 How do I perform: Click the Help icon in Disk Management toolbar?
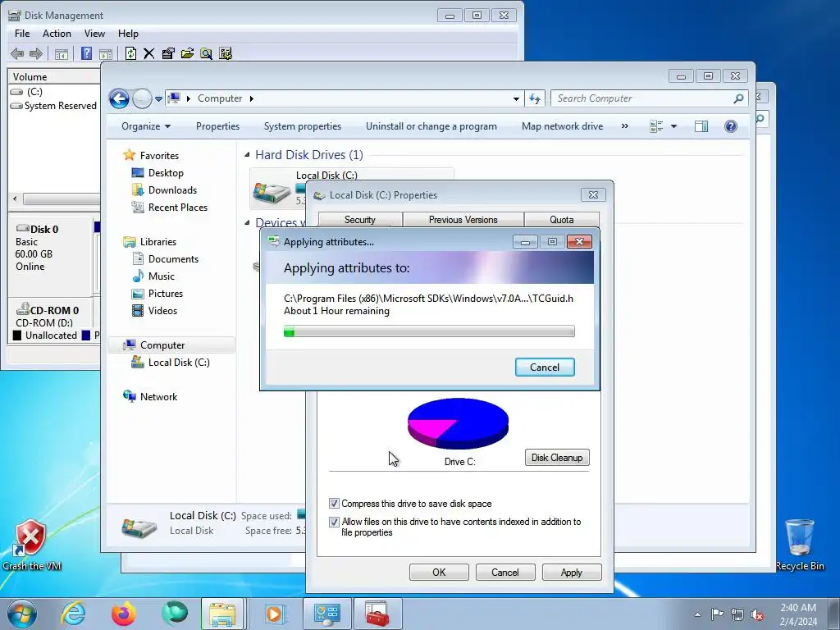pyautogui.click(x=86, y=53)
